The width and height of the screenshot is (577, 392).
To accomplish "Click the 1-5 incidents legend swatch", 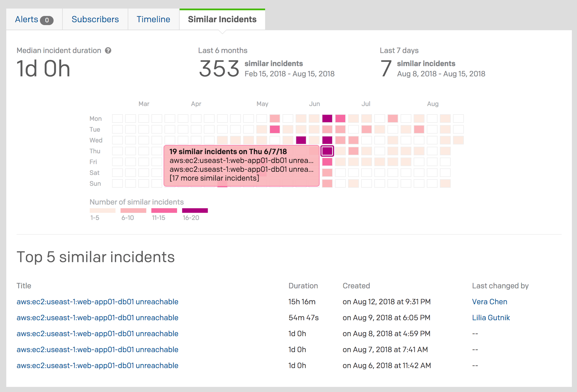I will (x=102, y=211).
